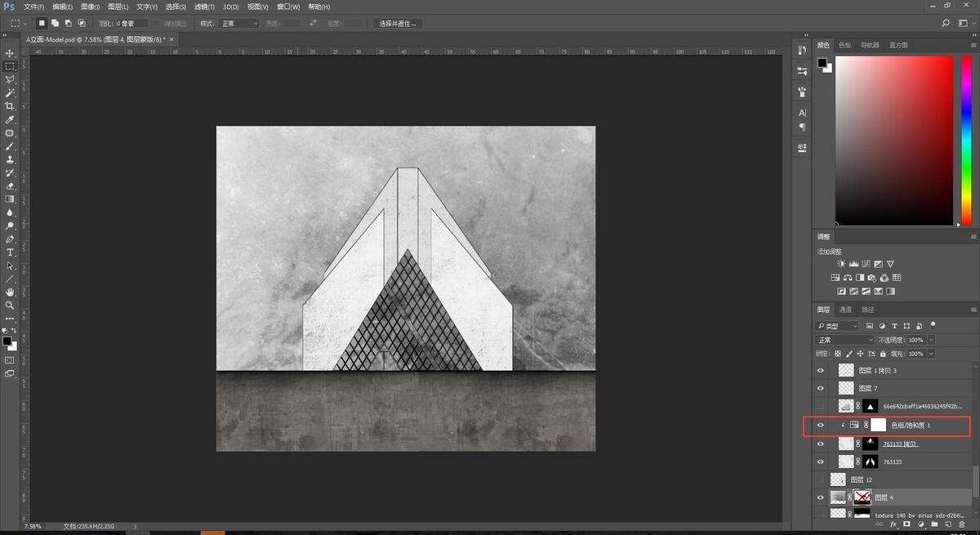The height and width of the screenshot is (535, 980).
Task: Open the 图像(I) menu
Action: point(90,7)
